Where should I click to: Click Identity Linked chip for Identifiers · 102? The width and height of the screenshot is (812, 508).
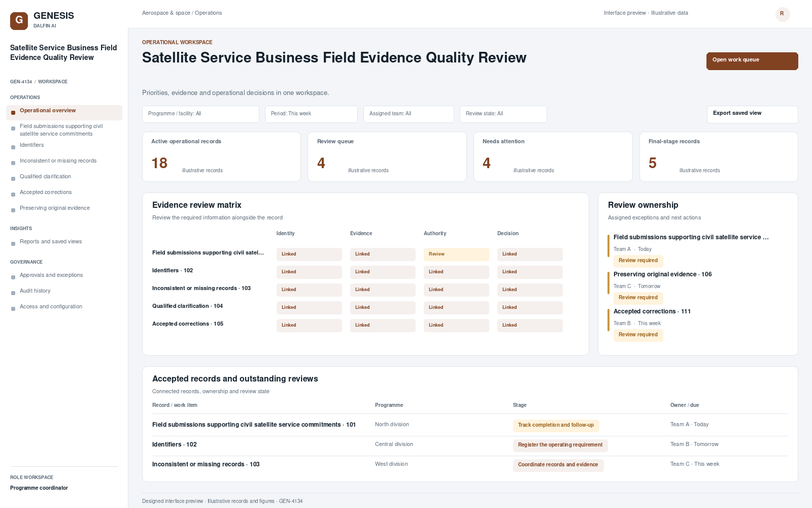[309, 272]
